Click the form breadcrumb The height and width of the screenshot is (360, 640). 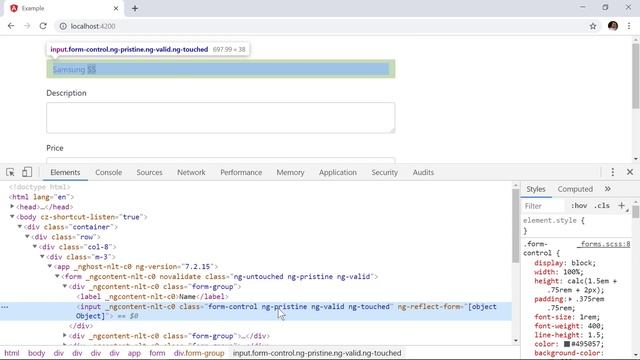pos(157,353)
